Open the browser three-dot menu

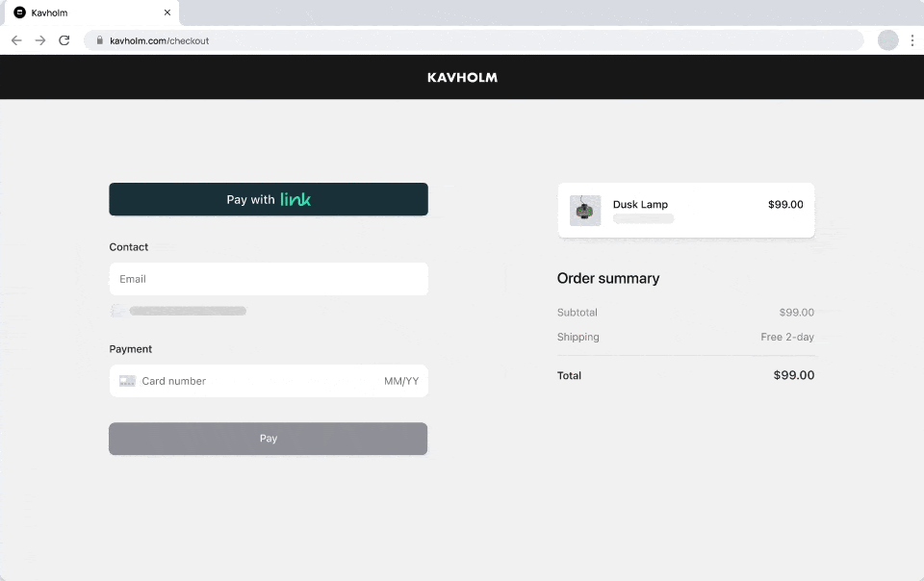click(912, 40)
